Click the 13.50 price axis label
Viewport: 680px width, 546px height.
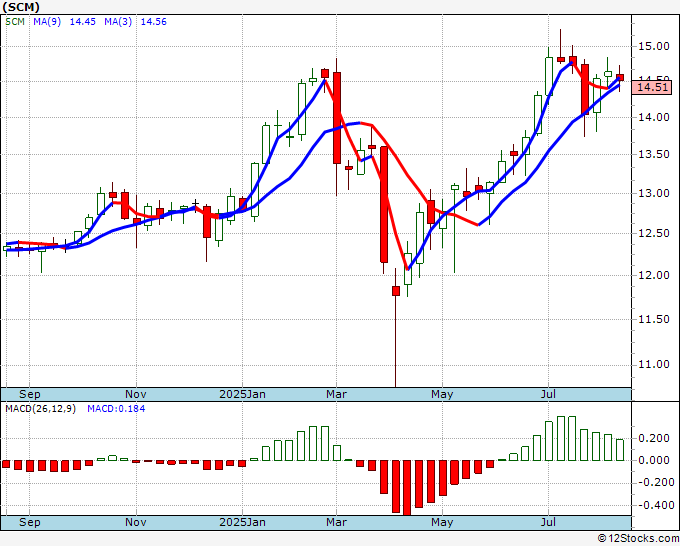pyautogui.click(x=654, y=155)
